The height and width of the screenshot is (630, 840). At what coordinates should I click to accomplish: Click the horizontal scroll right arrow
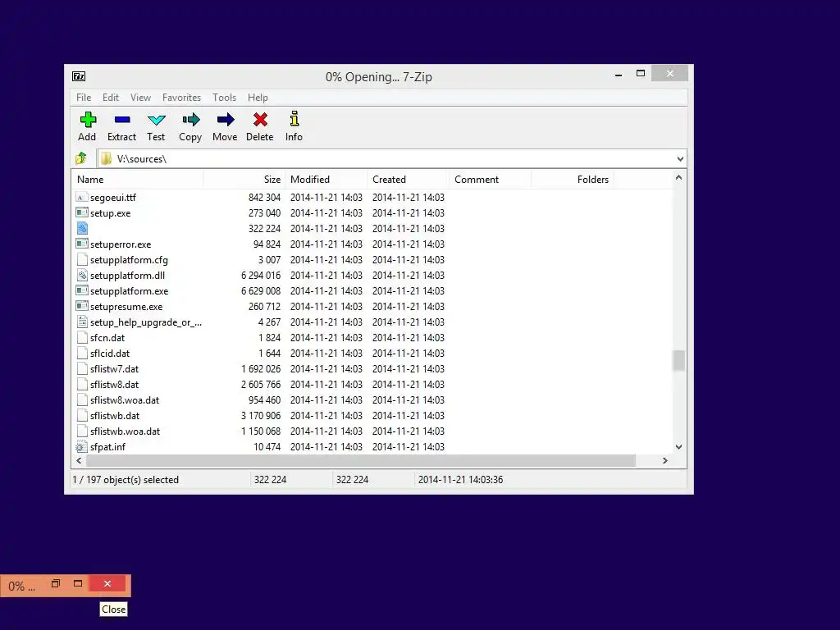pos(664,460)
